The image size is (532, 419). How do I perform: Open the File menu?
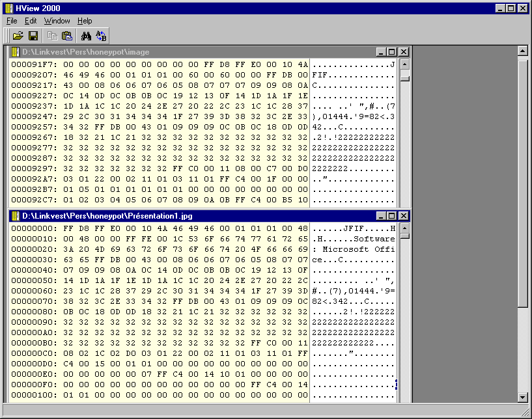(x=12, y=21)
